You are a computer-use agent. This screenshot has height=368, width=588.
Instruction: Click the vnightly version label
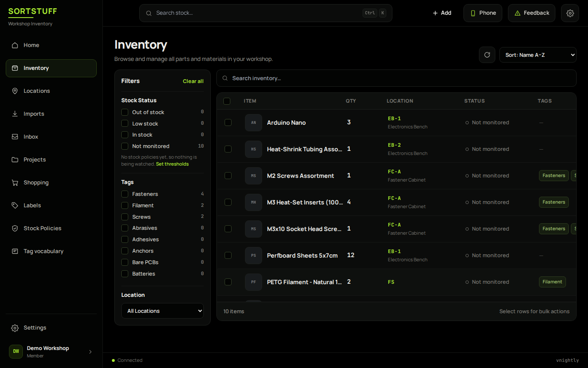[568, 360]
